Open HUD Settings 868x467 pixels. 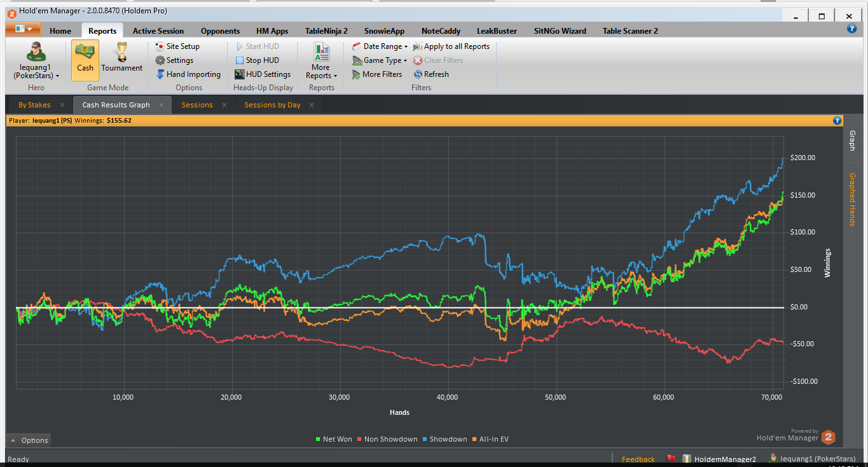point(263,74)
